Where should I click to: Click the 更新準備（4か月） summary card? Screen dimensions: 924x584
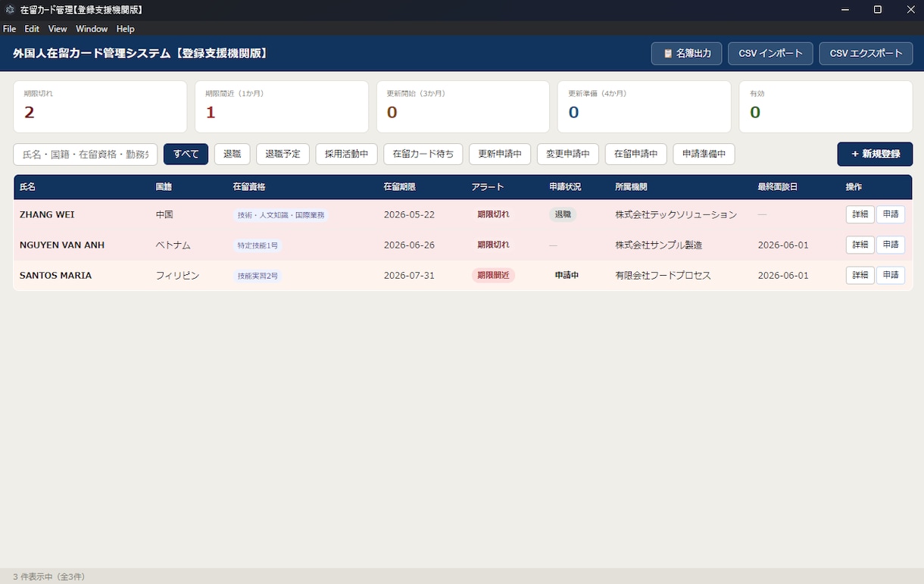(x=645, y=107)
